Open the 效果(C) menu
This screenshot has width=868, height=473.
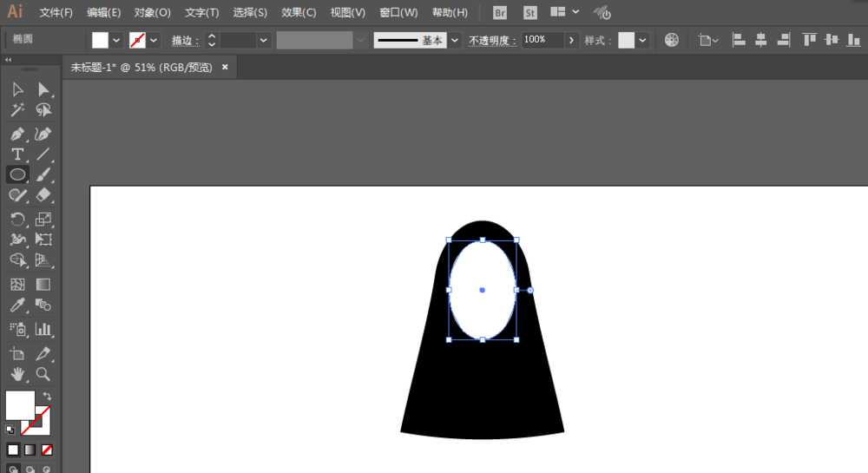299,13
